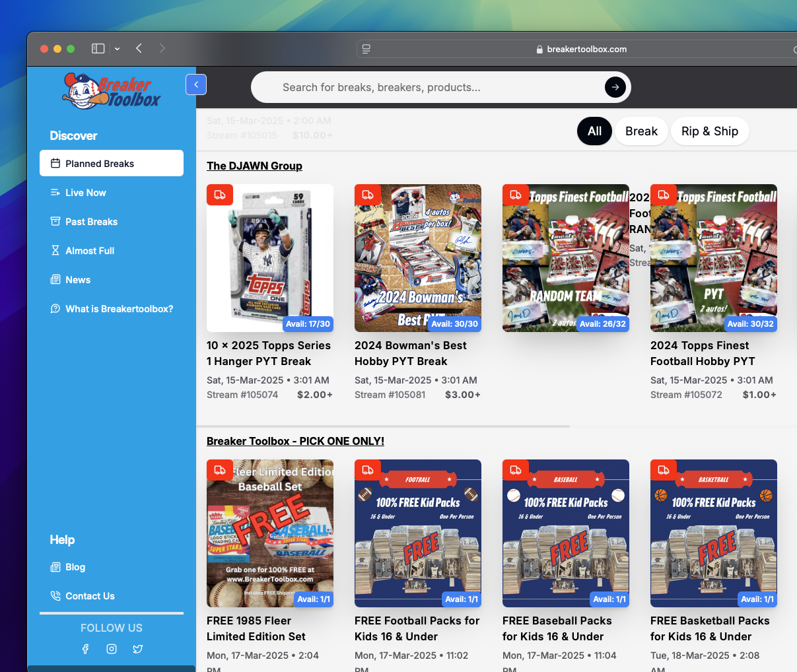Click the Blog newspaper icon
This screenshot has width=797, height=672.
tap(55, 566)
